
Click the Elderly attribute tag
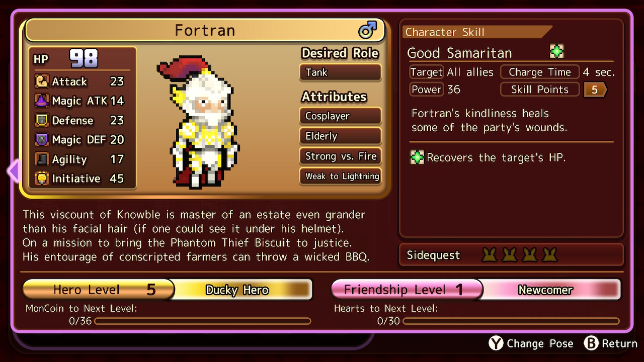340,136
